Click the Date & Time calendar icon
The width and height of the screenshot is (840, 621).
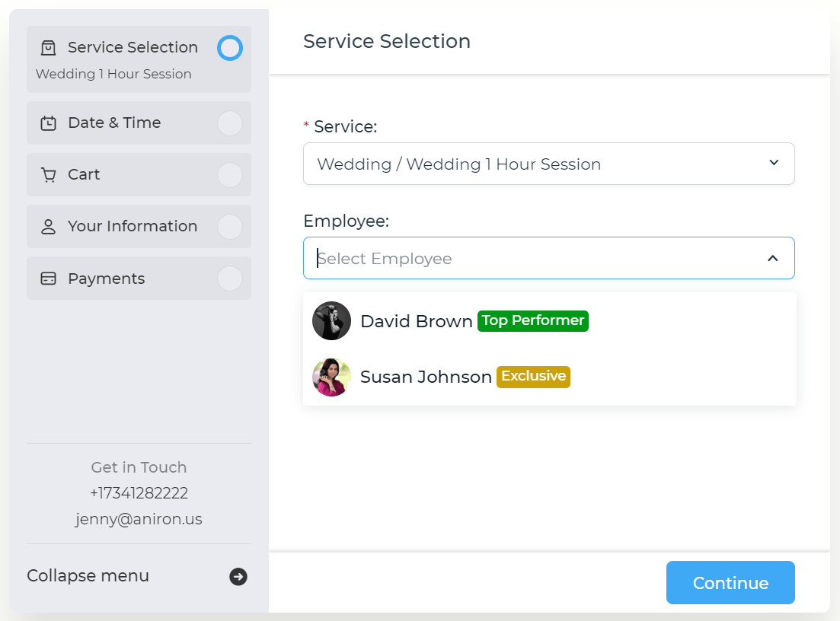pos(48,123)
